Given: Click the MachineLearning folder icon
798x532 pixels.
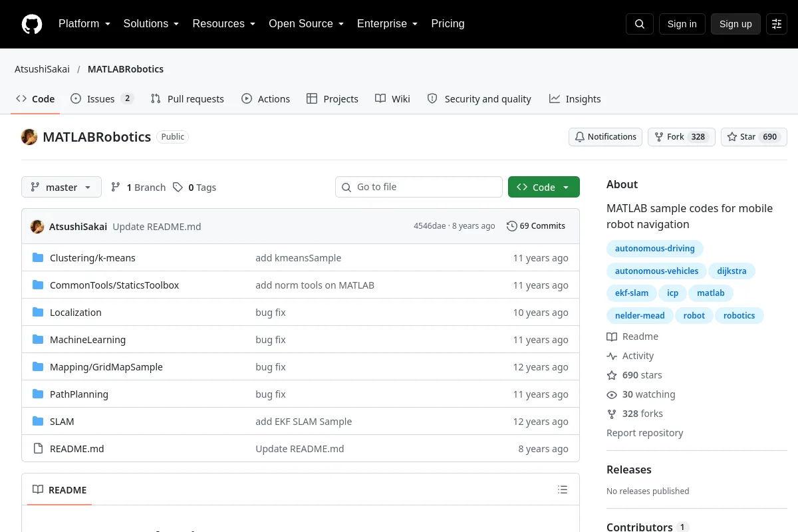Looking at the screenshot, I should (x=38, y=340).
